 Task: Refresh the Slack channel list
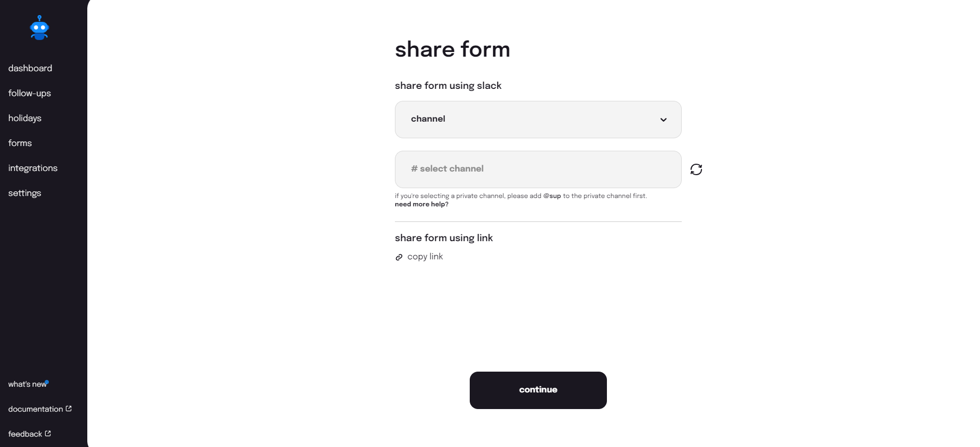click(696, 169)
